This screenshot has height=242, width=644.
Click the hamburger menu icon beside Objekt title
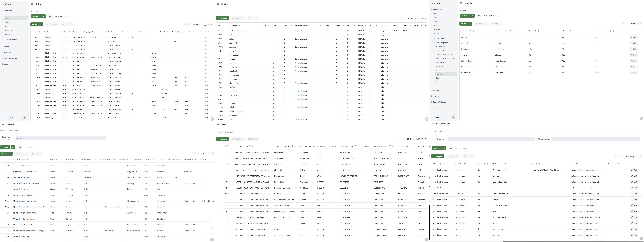[32, 4]
